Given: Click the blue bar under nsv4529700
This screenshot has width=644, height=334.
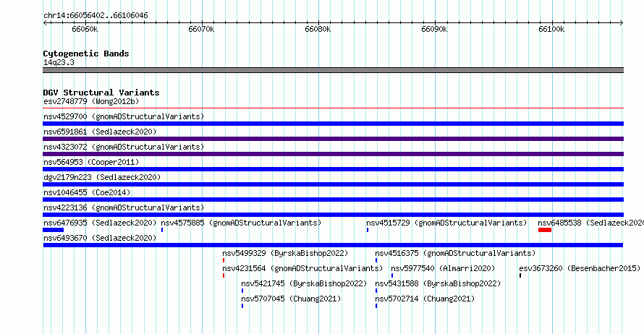Looking at the screenshot, I should coord(333,124).
